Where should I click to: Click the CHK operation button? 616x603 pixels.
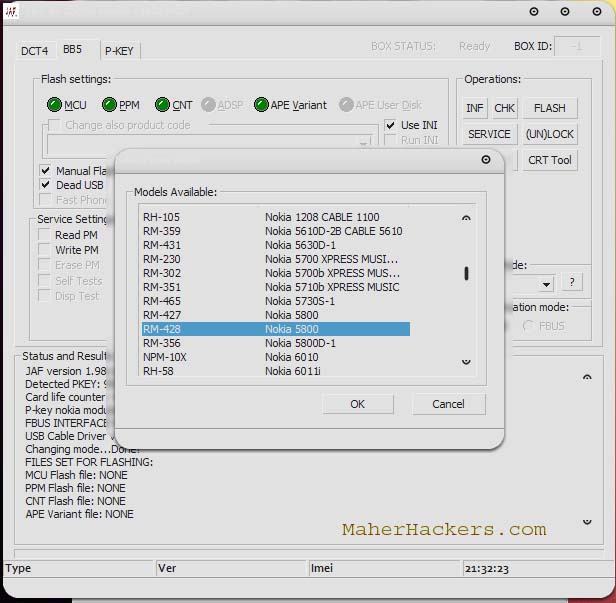504,108
